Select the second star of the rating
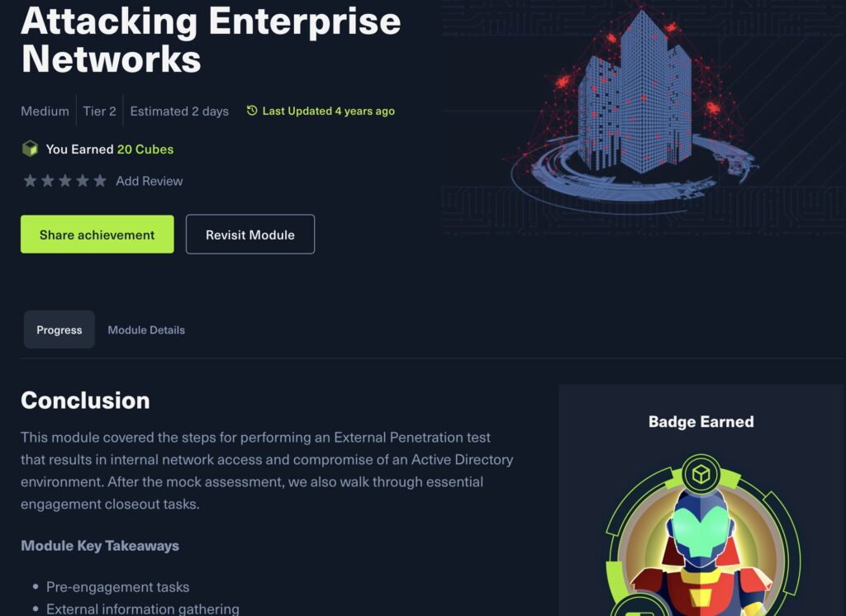The height and width of the screenshot is (616, 846). [46, 179]
